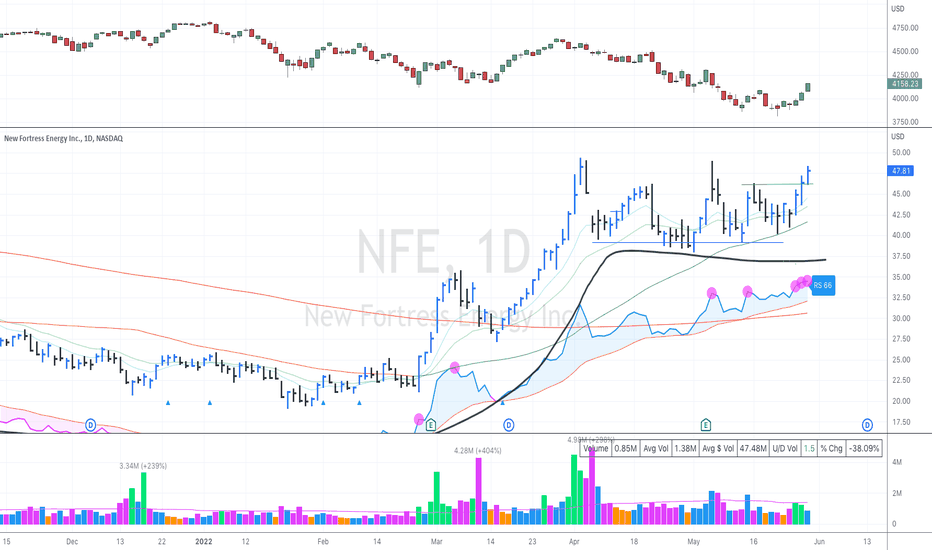
Task: Click the 4500.00 level on index price scale
Action: [905, 51]
